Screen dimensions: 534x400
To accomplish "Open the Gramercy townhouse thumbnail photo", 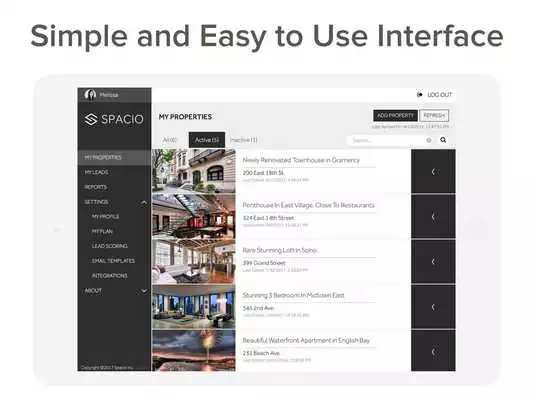I will point(194,171).
